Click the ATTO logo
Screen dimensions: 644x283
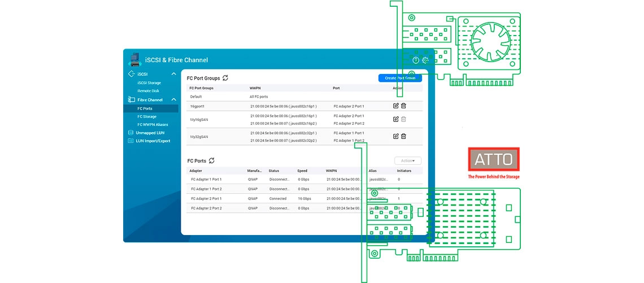click(x=494, y=159)
